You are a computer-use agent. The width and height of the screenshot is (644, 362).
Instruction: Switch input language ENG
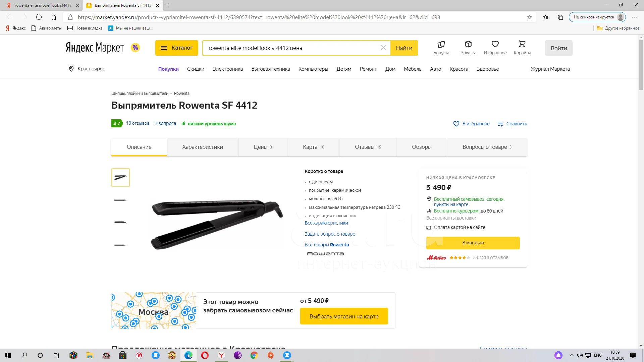point(598,355)
